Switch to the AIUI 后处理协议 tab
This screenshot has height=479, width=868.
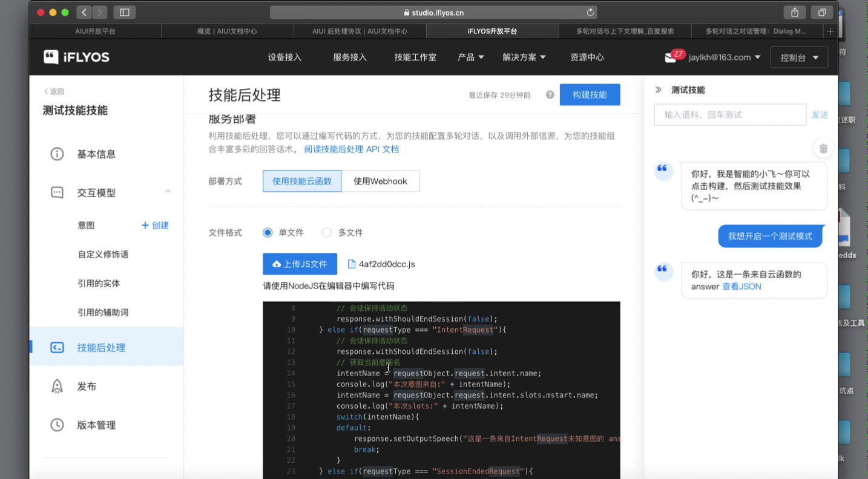[360, 31]
